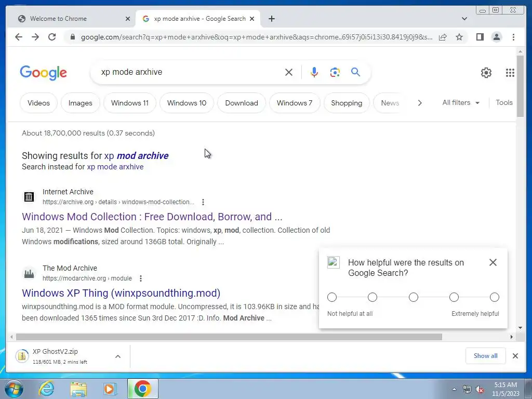Open Chrome three-dot menu

(x=513, y=37)
